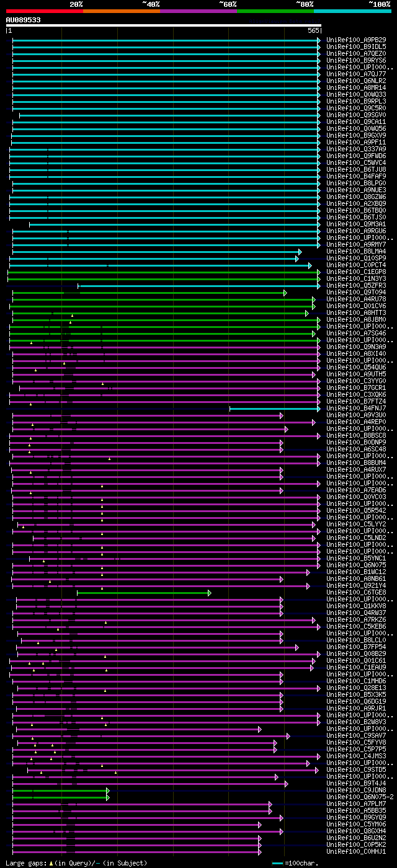The image size is (397, 868).
Task: Select label UniRef100_A9RMY7
Action: coord(356,244)
